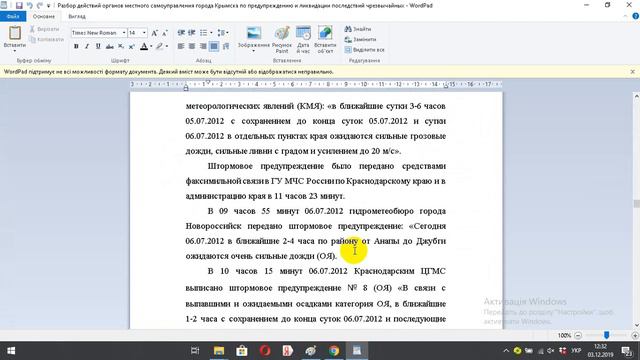The height and width of the screenshot is (360, 640).
Task: Click the ruler first-line indent marker
Action: (208, 82)
